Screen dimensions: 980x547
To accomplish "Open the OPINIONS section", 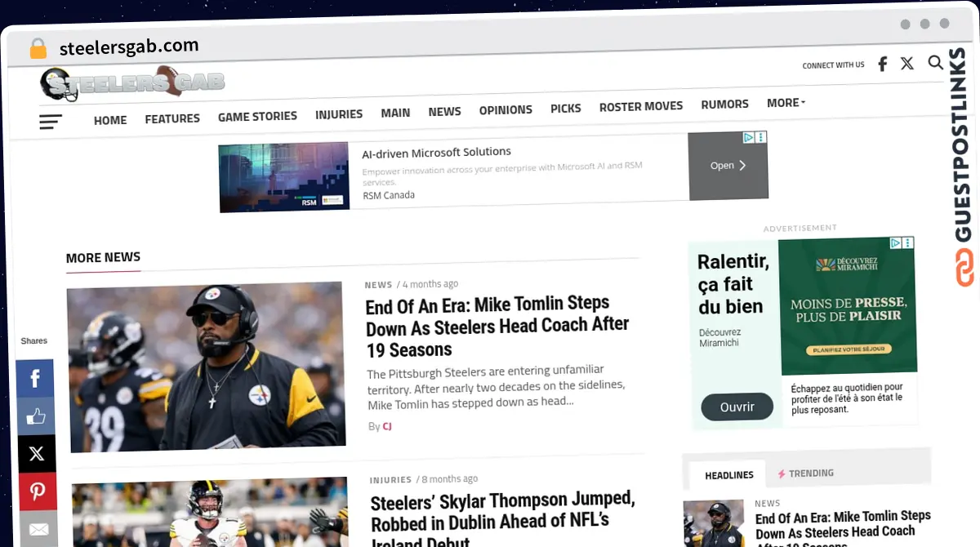I will pos(506,109).
